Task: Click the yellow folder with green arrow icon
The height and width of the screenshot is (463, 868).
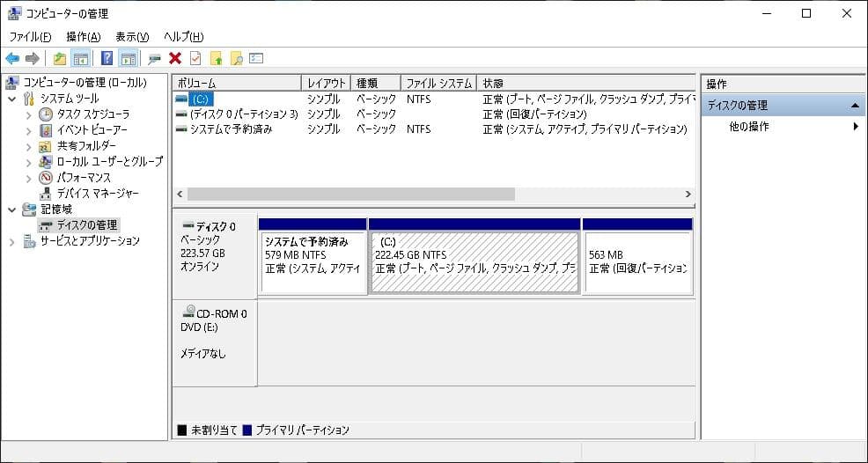Action: click(216, 58)
